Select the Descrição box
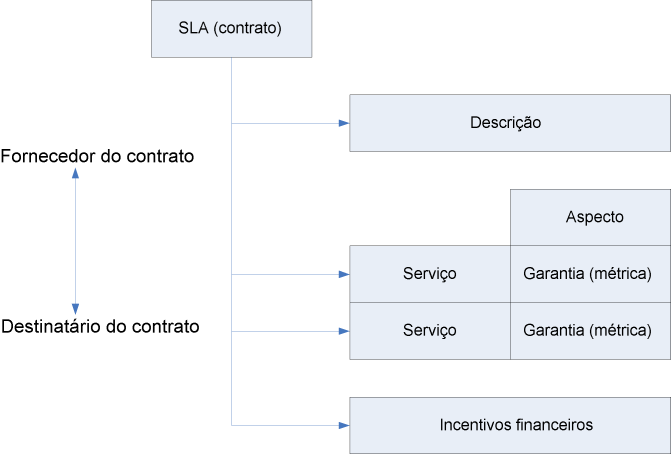This screenshot has height=454, width=671. 509,123
